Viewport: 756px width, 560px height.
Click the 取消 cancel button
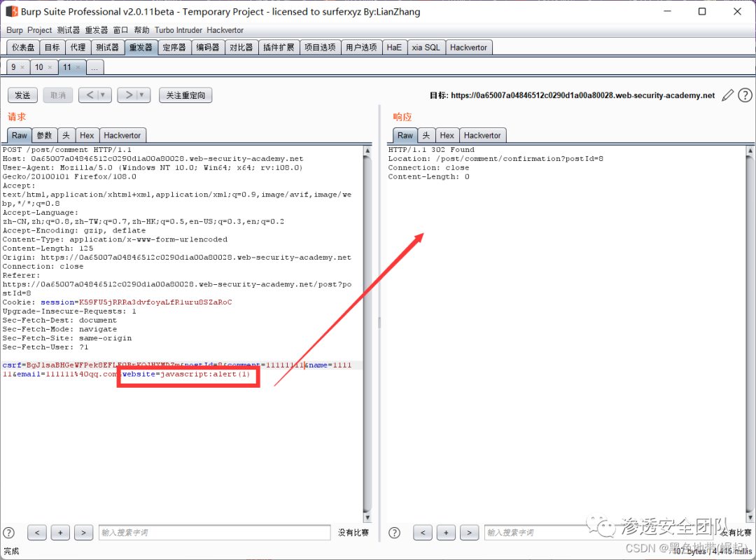pyautogui.click(x=58, y=95)
